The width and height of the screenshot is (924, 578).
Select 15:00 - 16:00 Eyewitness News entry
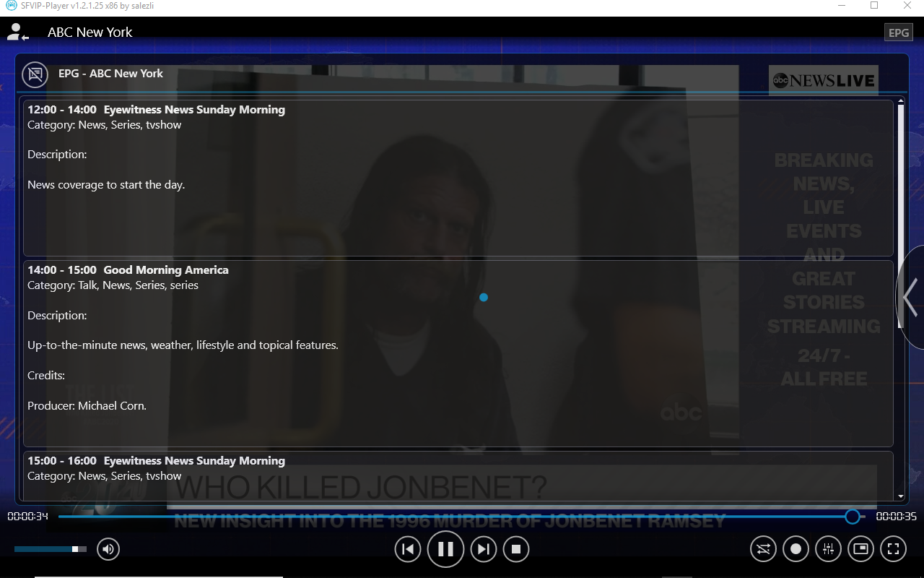(458, 475)
